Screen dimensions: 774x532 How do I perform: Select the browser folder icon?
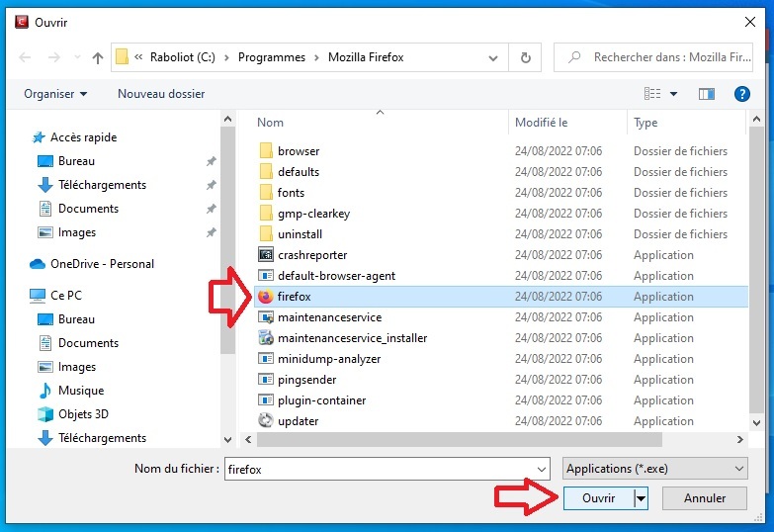pyautogui.click(x=266, y=150)
